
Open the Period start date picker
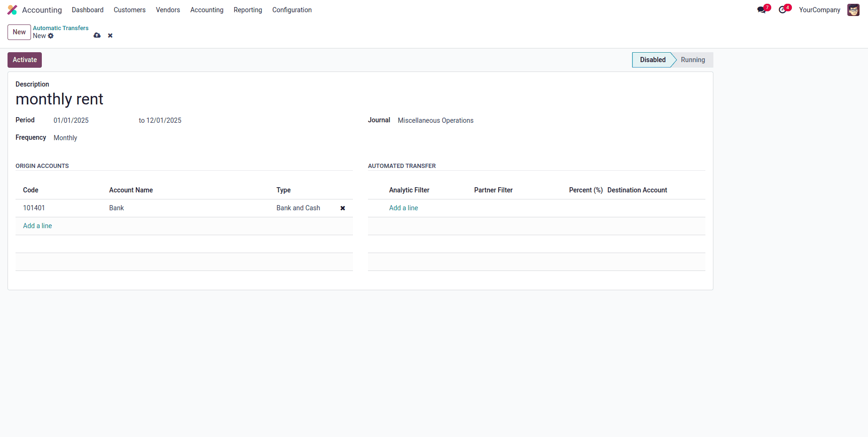71,120
